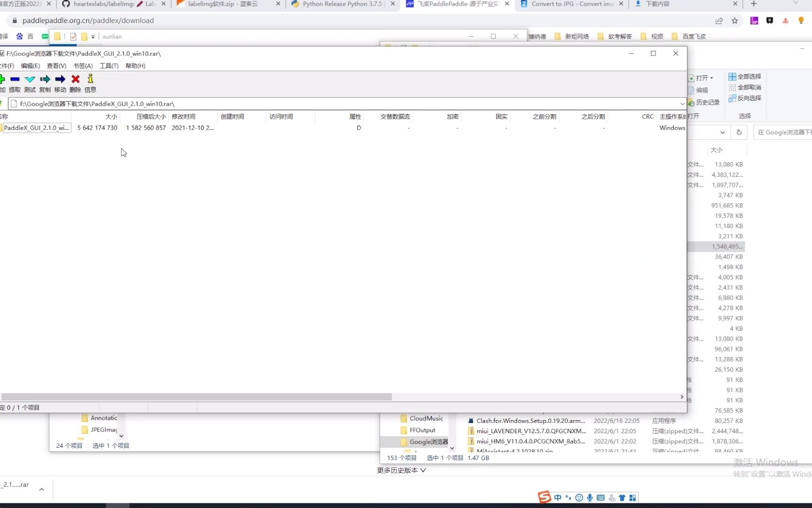Sort by 属性 column header
Screen dimensions: 812x508
[355, 117]
